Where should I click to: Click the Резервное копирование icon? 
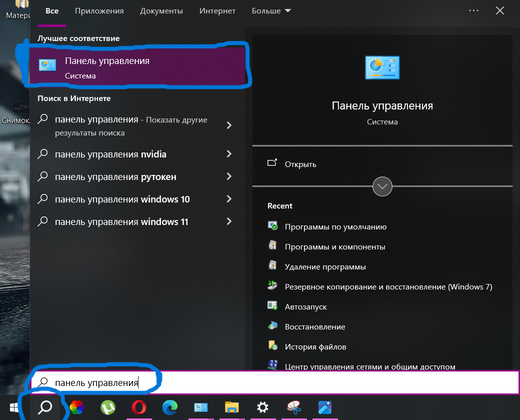(272, 285)
